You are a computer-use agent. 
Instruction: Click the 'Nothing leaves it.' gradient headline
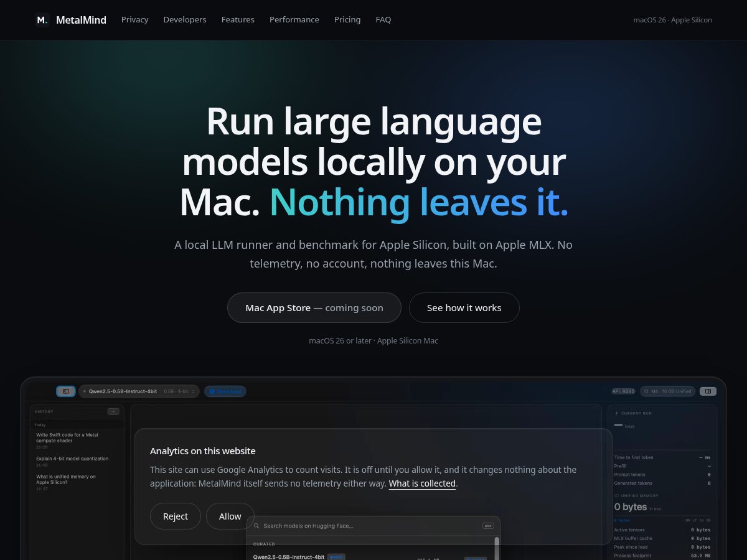click(419, 202)
